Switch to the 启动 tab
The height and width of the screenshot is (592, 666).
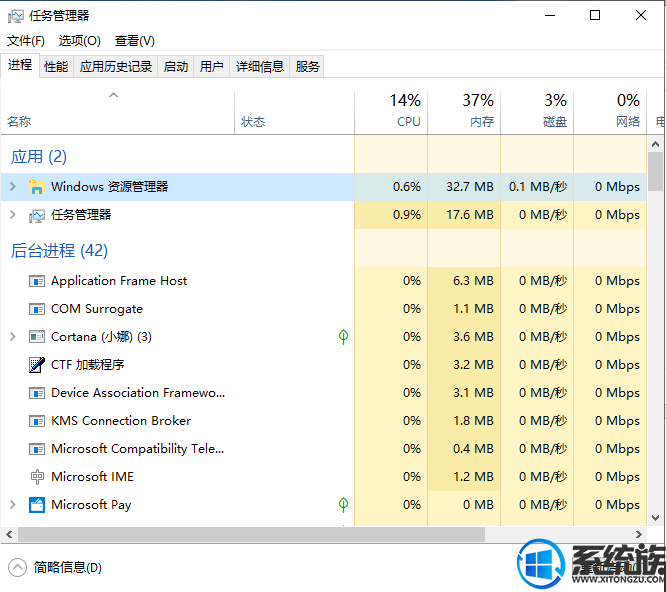(176, 67)
